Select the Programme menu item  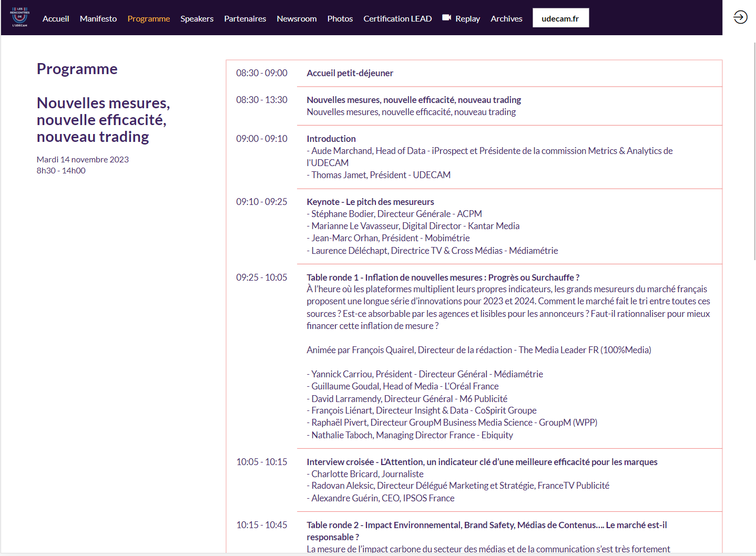pos(149,18)
